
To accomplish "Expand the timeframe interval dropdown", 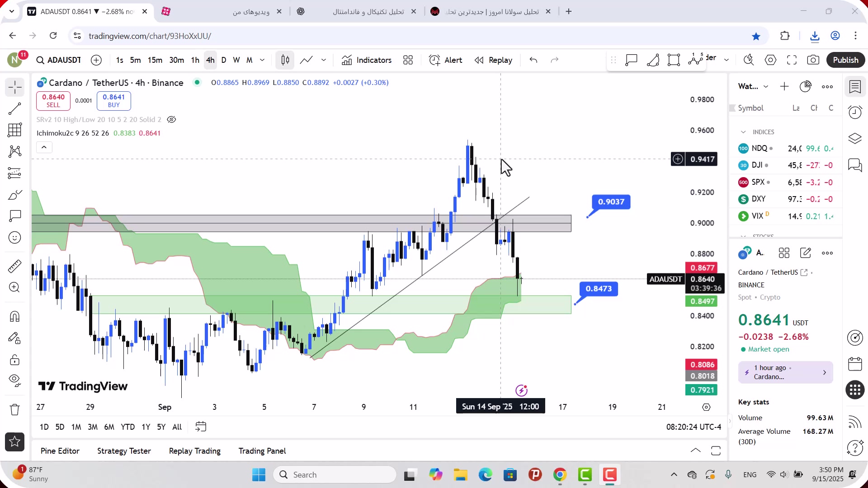I will 262,60.
